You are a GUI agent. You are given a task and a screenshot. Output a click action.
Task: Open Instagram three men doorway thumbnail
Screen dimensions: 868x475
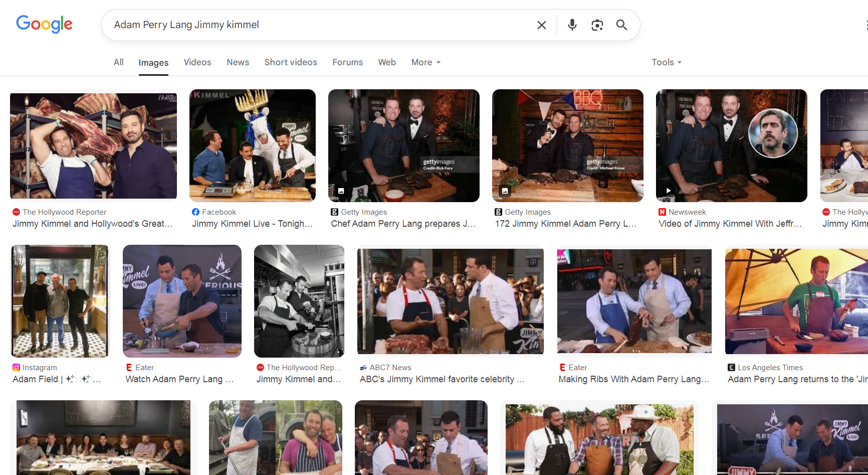tap(60, 301)
